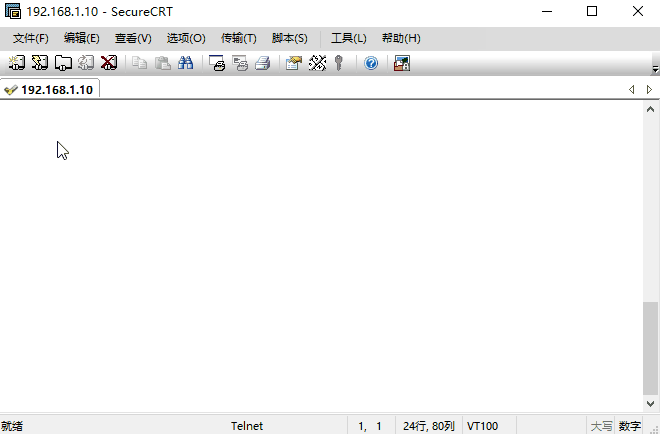Screen dimensions: 660x434
Task: Click the 数字 num lock indicator
Action: pyautogui.click(x=630, y=426)
